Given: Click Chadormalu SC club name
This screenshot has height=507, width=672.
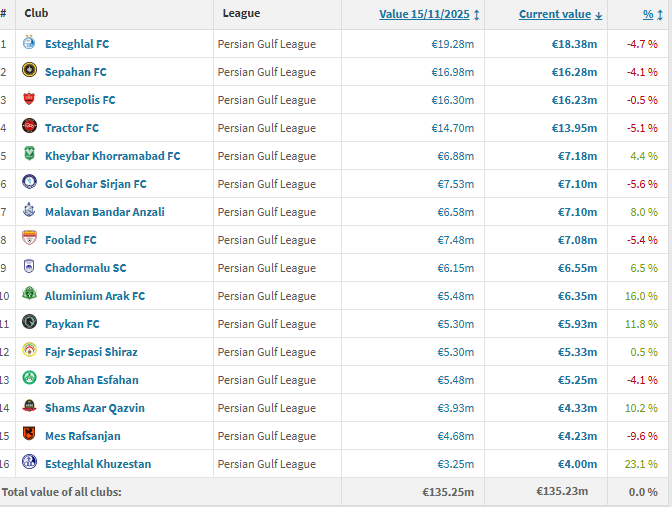Looking at the screenshot, I should click(85, 268).
